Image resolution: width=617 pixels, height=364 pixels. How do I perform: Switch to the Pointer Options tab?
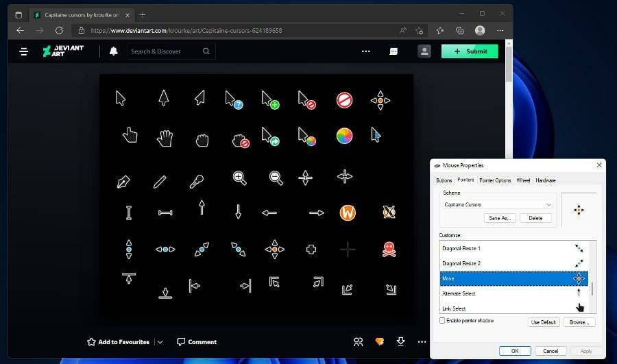495,180
